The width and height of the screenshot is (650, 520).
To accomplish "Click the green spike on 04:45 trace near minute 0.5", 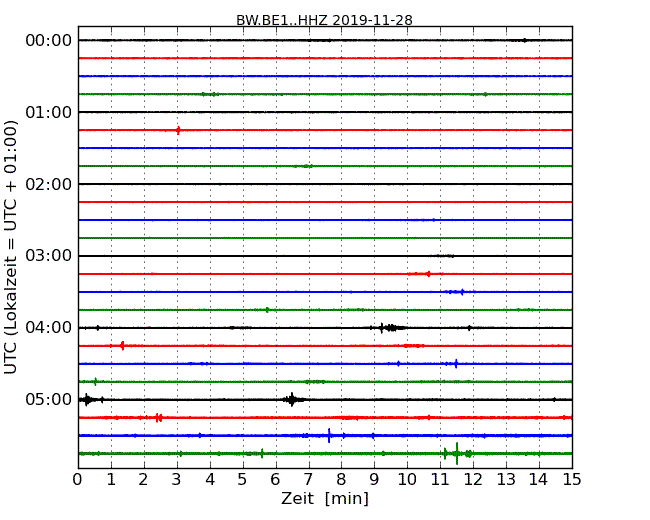I will (95, 381).
